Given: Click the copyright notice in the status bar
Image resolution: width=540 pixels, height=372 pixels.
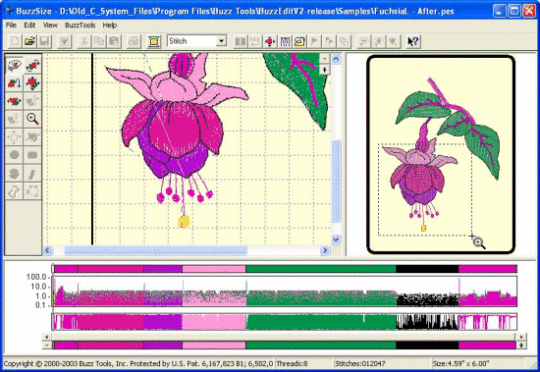Looking at the screenshot, I should [138, 363].
